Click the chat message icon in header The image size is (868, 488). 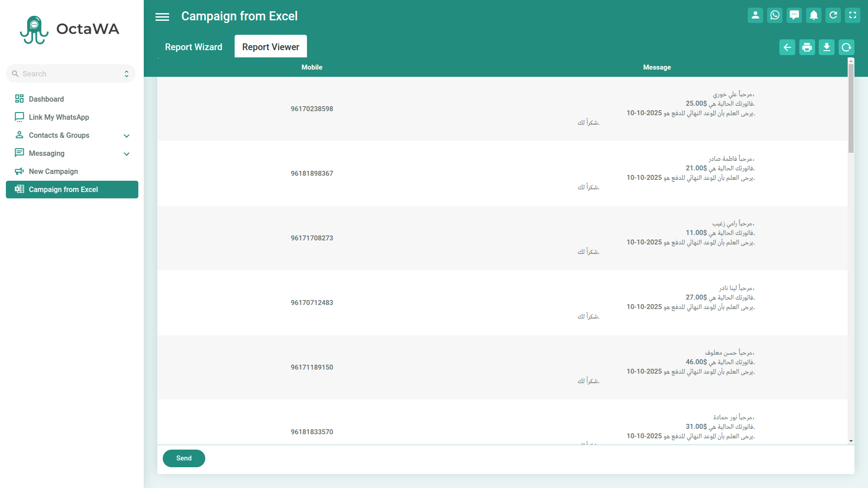pos(794,15)
